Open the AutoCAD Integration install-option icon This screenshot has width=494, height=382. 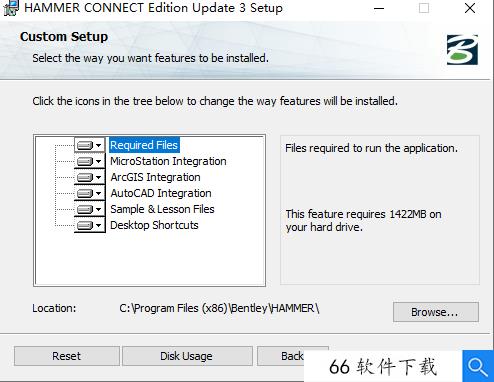point(89,193)
